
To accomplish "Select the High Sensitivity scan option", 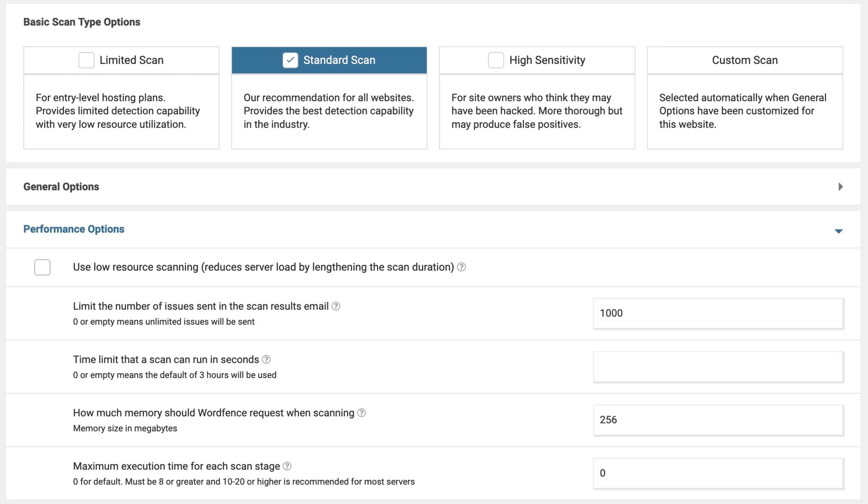I will click(495, 60).
